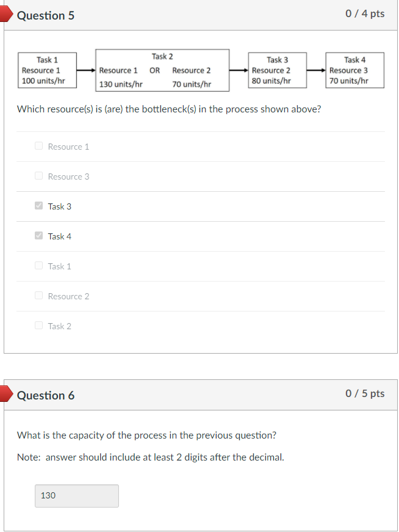Check the Task 1 answer option
This screenshot has height=532, width=399.
click(x=38, y=266)
